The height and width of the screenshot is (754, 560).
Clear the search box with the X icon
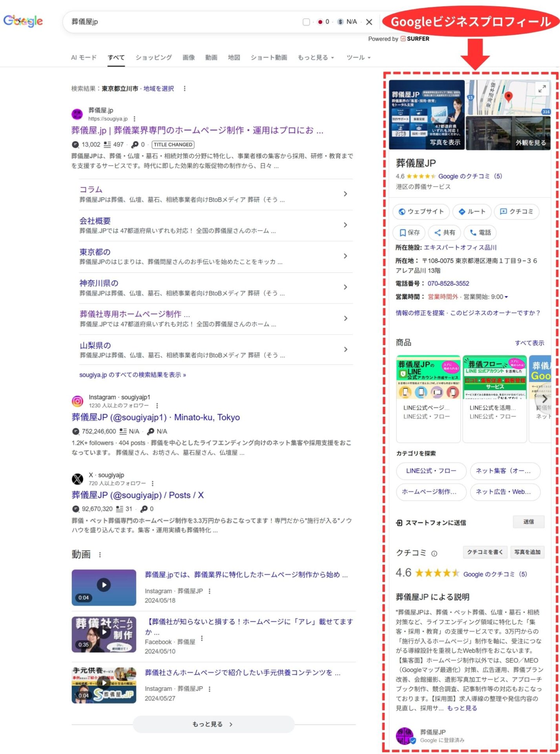[x=369, y=22]
